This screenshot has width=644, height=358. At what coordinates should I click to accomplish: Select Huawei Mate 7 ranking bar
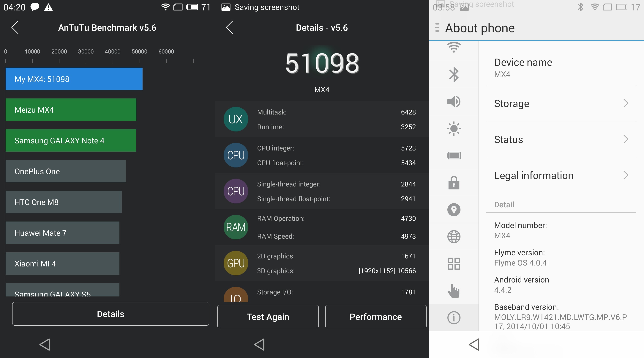tap(62, 233)
